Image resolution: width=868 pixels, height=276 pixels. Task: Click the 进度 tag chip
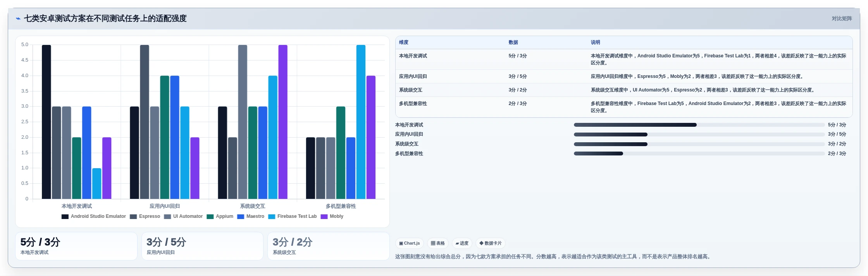[462, 243]
